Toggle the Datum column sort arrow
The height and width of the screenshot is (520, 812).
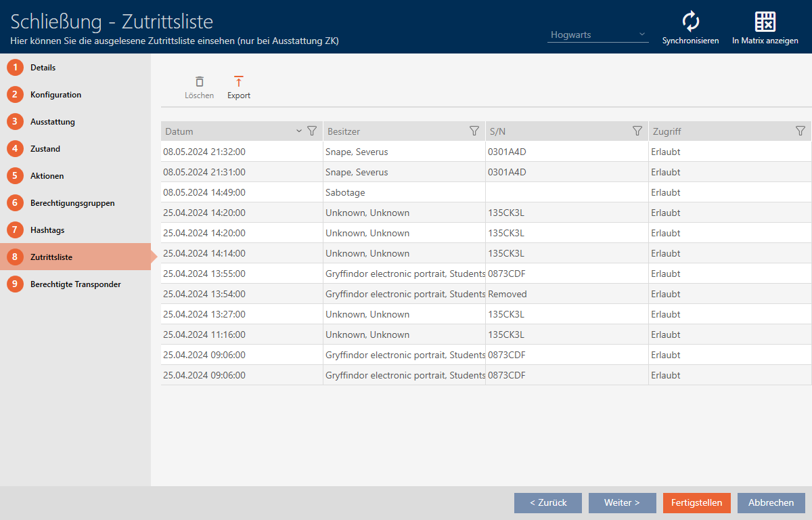point(299,131)
